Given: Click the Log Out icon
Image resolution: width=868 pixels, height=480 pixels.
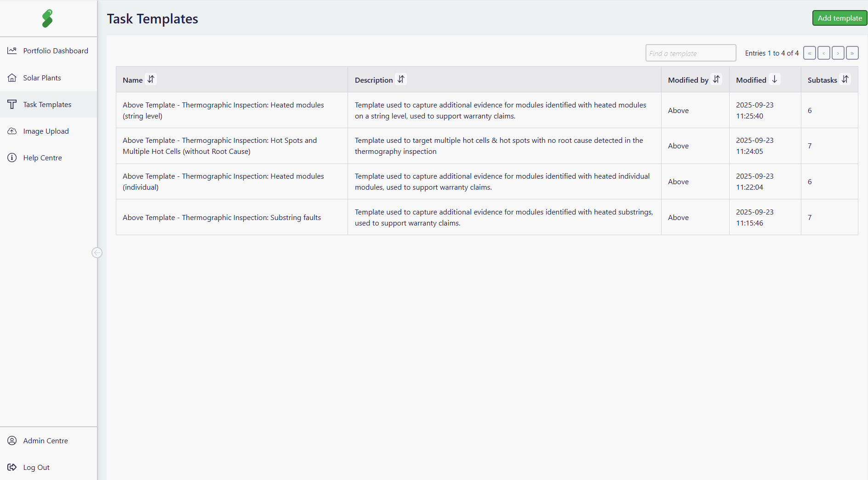Looking at the screenshot, I should click(12, 467).
